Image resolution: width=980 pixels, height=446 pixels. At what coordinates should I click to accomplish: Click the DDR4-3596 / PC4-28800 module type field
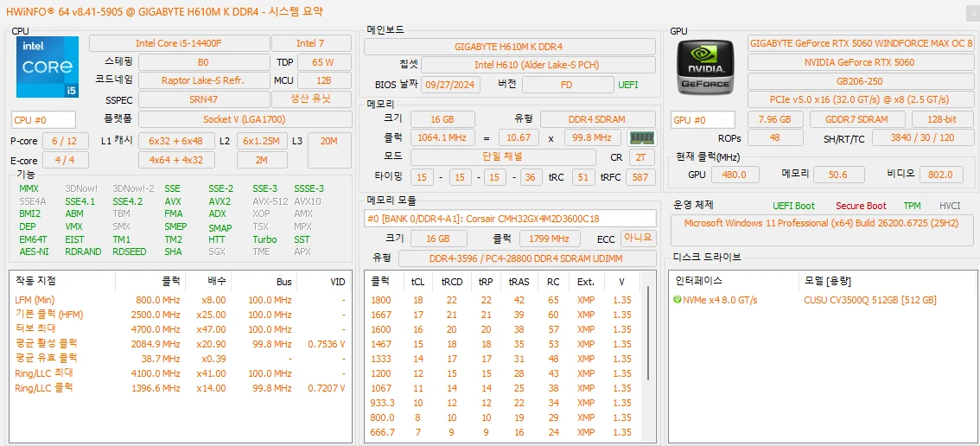tap(527, 258)
